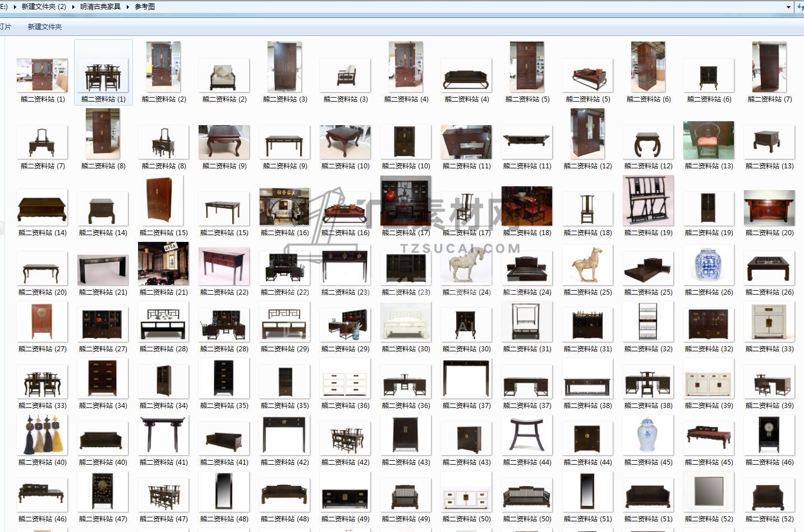Select the tall-back chair image 熊二资料站 (18)

pyautogui.click(x=587, y=209)
